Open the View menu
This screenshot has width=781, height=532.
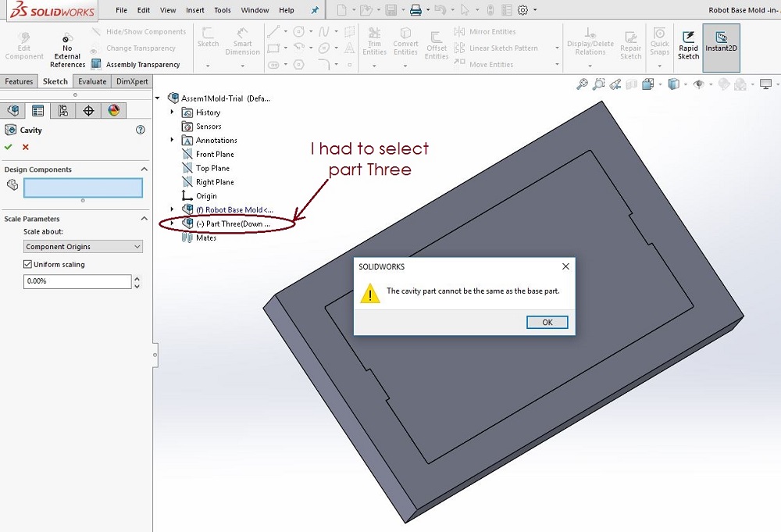(x=168, y=10)
